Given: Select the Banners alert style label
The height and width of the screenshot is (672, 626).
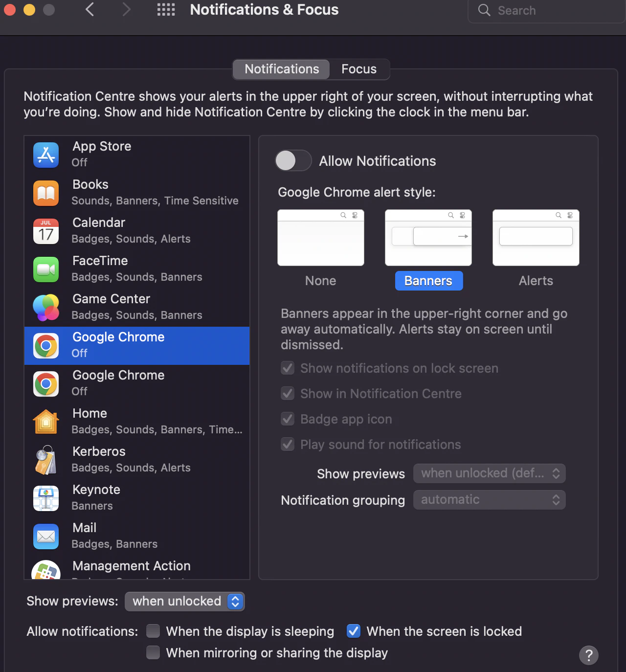Looking at the screenshot, I should 428,281.
